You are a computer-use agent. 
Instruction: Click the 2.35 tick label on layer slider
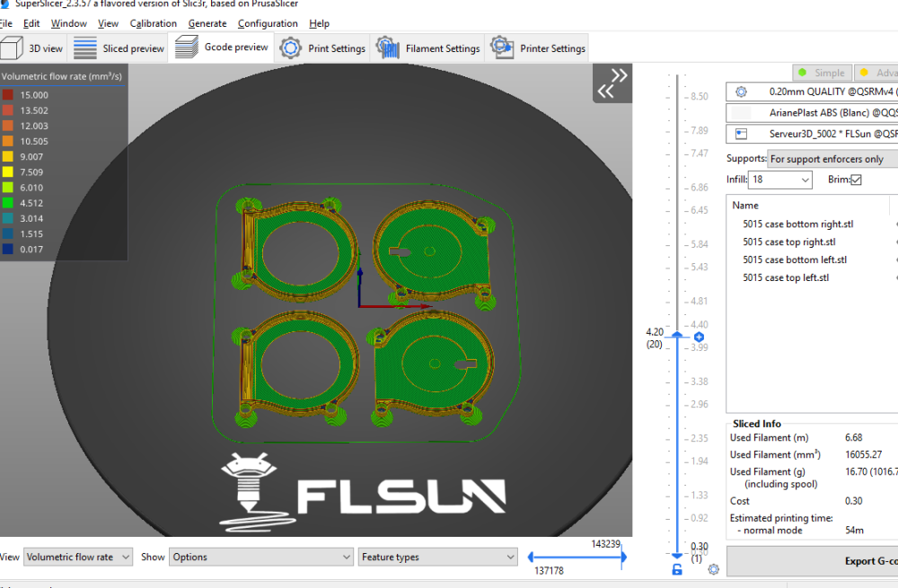(x=699, y=438)
